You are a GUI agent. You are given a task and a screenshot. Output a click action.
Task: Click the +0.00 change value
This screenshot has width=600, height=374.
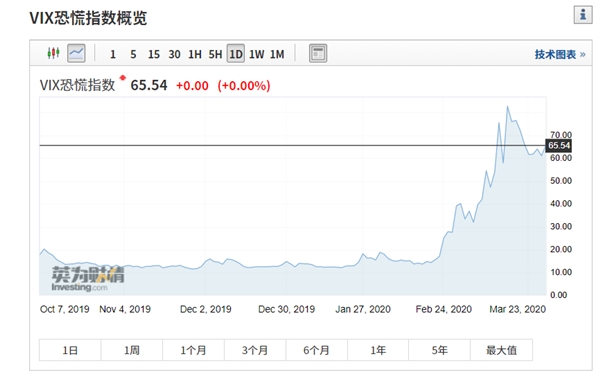[x=192, y=85]
